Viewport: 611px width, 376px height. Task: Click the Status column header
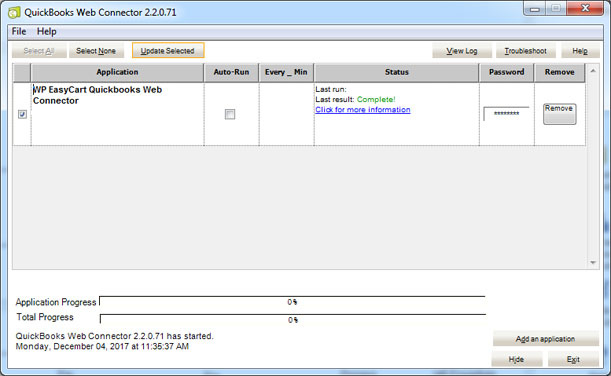pyautogui.click(x=397, y=72)
